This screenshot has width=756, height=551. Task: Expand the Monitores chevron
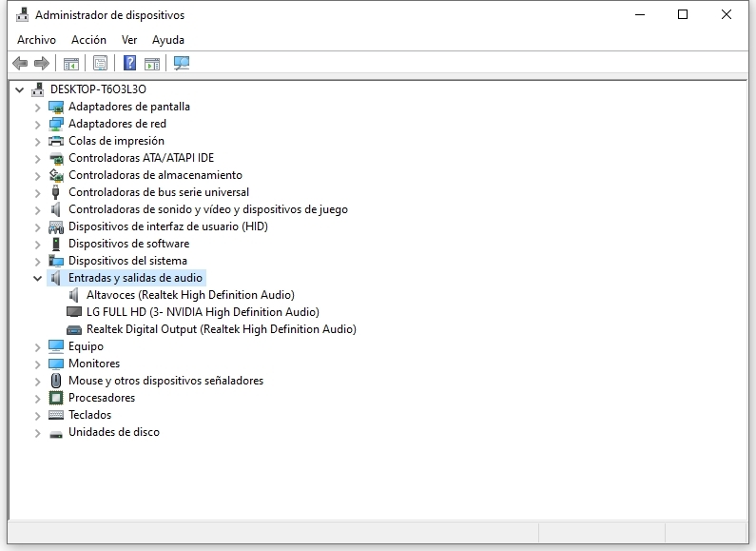[38, 364]
